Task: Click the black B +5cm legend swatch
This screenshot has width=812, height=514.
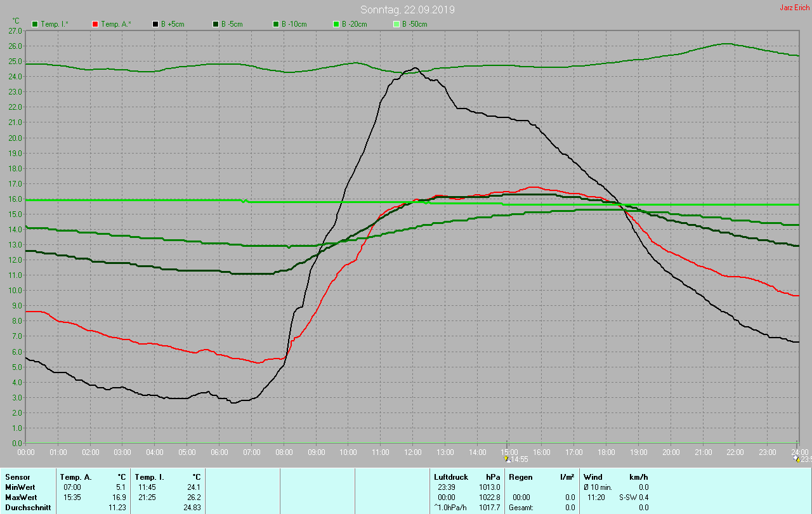Action: click(155, 24)
